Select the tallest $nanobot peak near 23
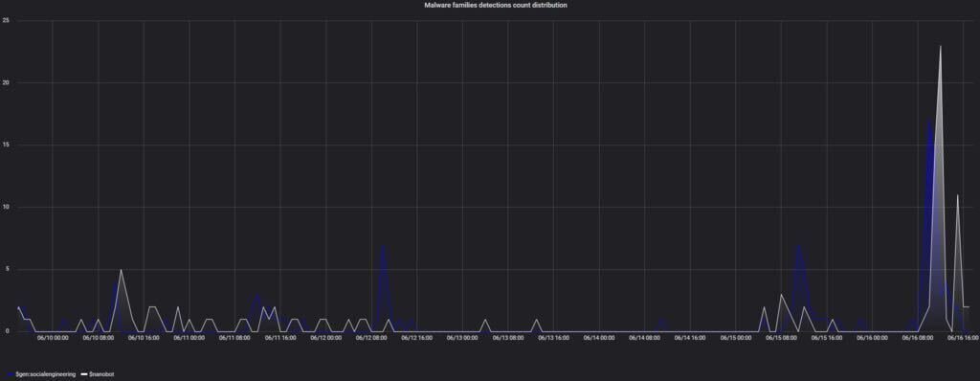Viewport: 980px width, 381px height. tap(940, 46)
